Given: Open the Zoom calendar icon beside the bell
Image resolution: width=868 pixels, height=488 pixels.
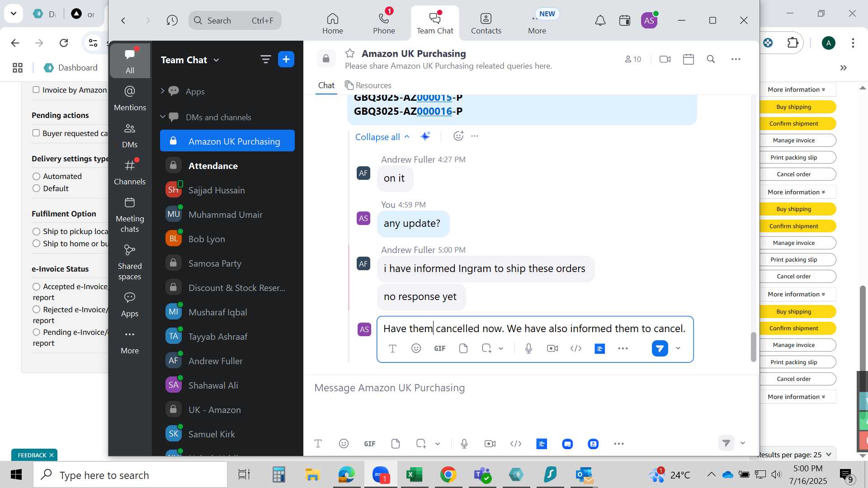Looking at the screenshot, I should pyautogui.click(x=625, y=20).
